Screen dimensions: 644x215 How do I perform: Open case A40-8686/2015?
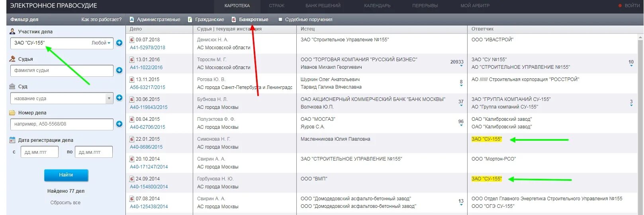(x=146, y=147)
